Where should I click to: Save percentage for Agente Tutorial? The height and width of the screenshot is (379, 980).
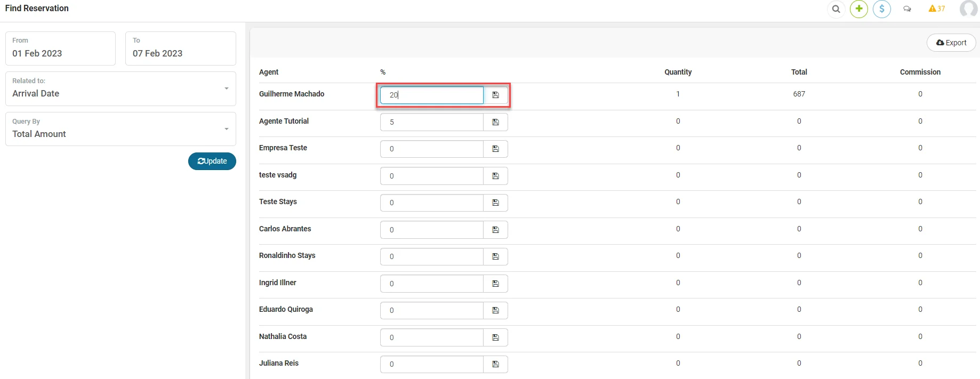[495, 122]
